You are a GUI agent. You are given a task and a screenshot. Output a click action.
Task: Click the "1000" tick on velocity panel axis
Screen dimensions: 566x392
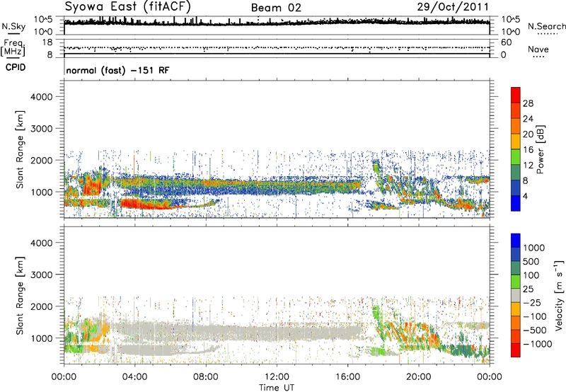(x=42, y=338)
